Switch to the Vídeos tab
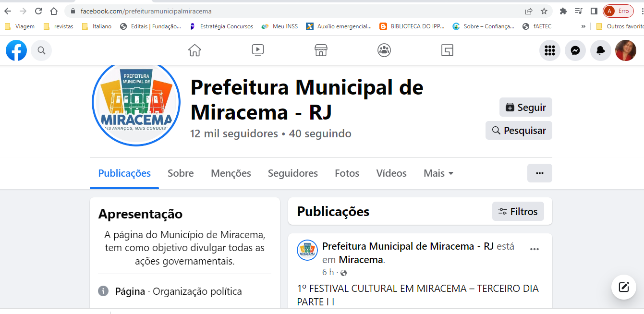Viewport: 644px width, 314px height. click(391, 173)
